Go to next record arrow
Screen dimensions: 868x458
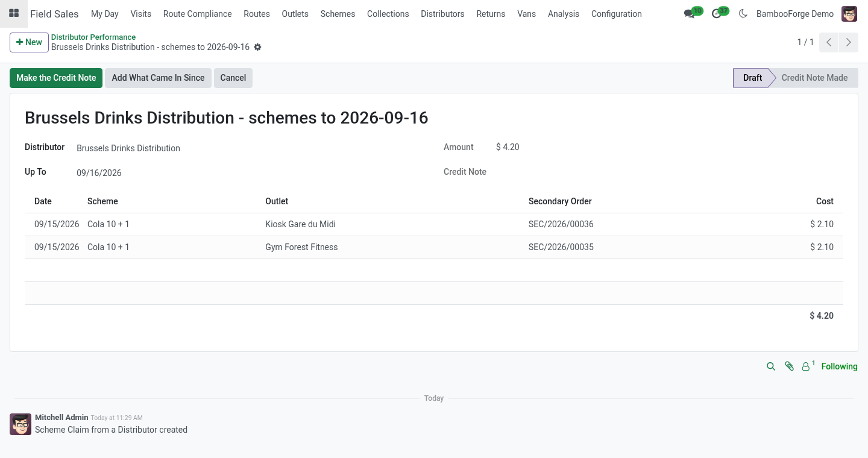coord(849,42)
